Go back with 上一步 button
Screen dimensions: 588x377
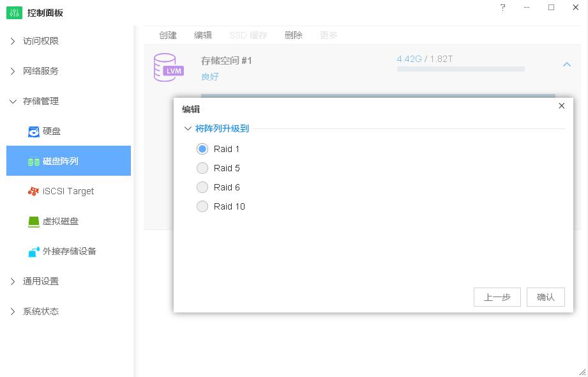(x=497, y=297)
